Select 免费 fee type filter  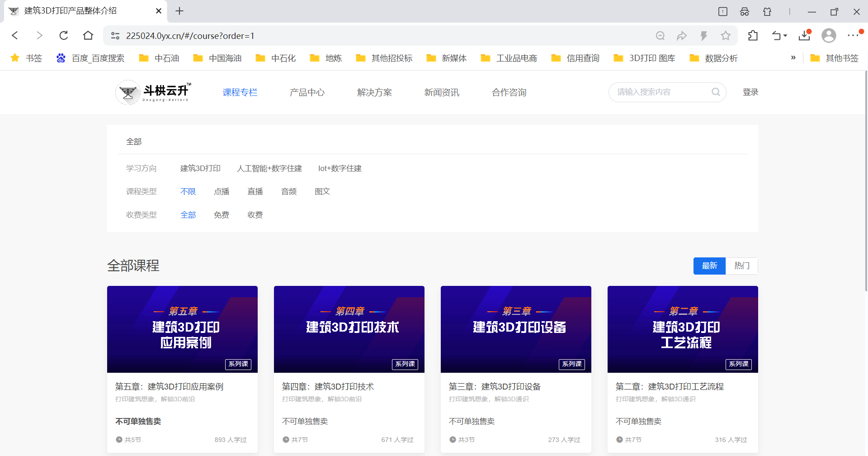pyautogui.click(x=222, y=215)
